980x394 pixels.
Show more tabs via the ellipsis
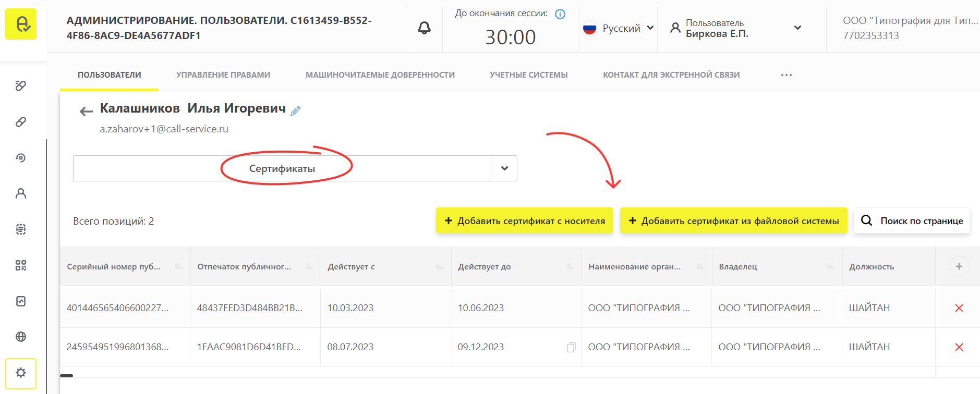click(786, 75)
